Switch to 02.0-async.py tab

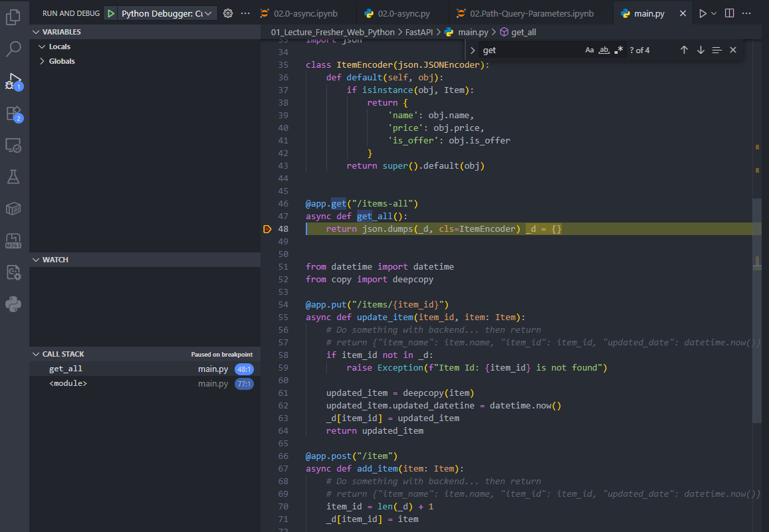point(404,14)
